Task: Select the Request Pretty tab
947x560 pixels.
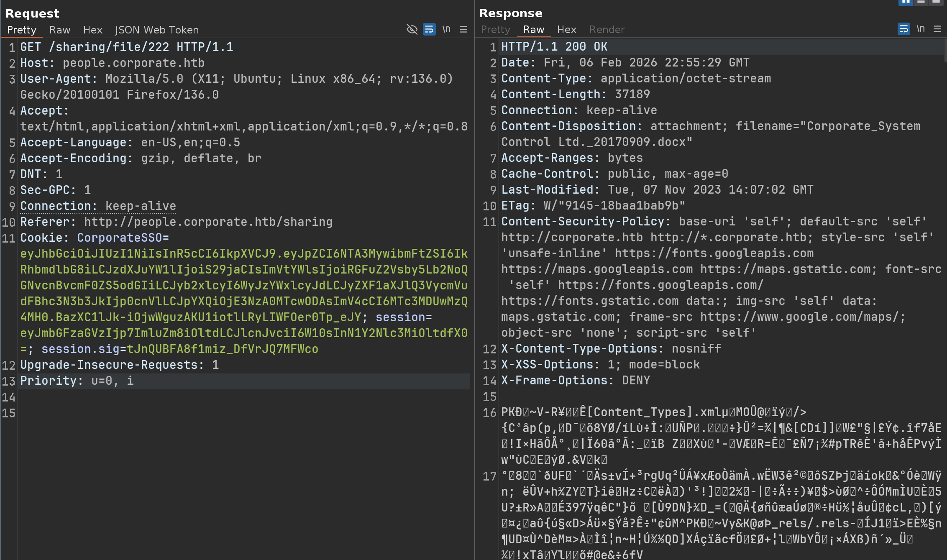Action: point(22,30)
